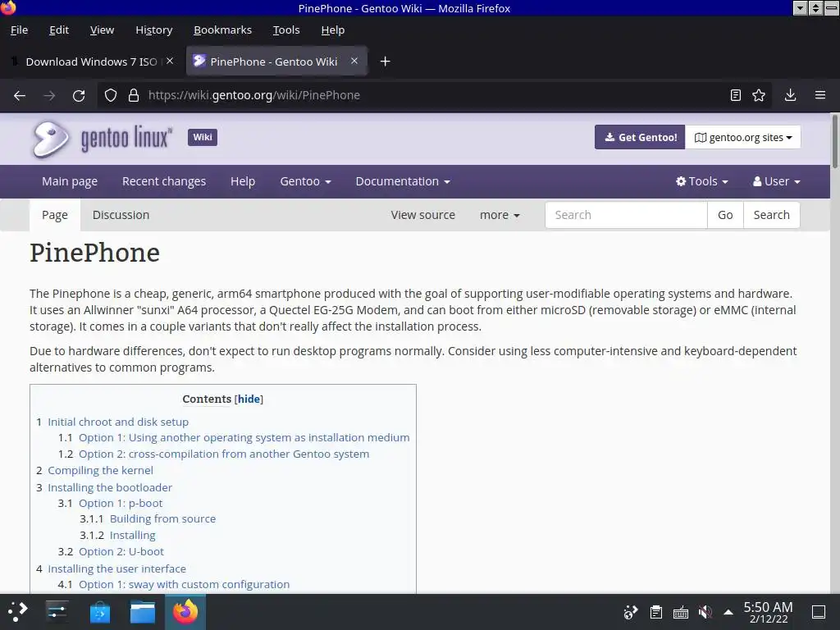Select the Page tab

coord(55,215)
